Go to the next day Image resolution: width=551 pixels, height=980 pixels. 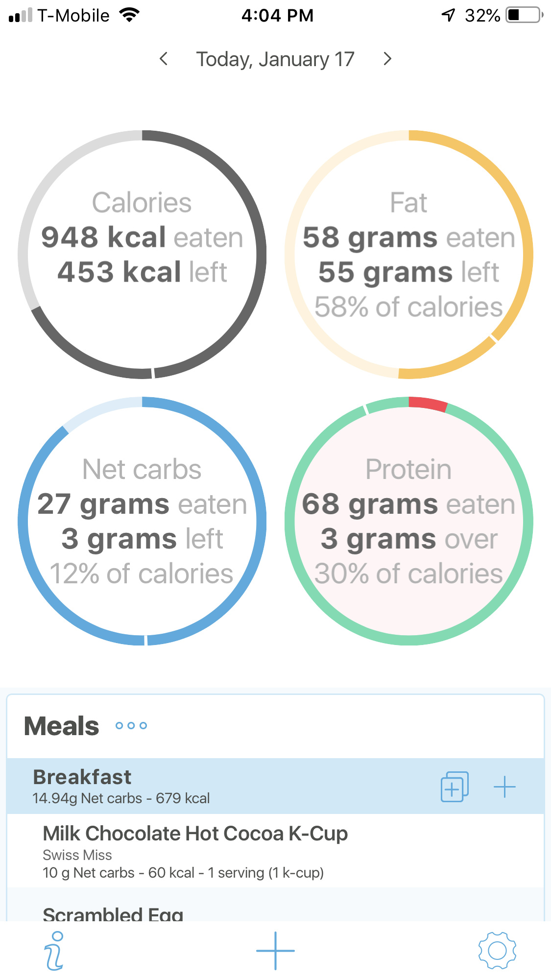pos(387,59)
